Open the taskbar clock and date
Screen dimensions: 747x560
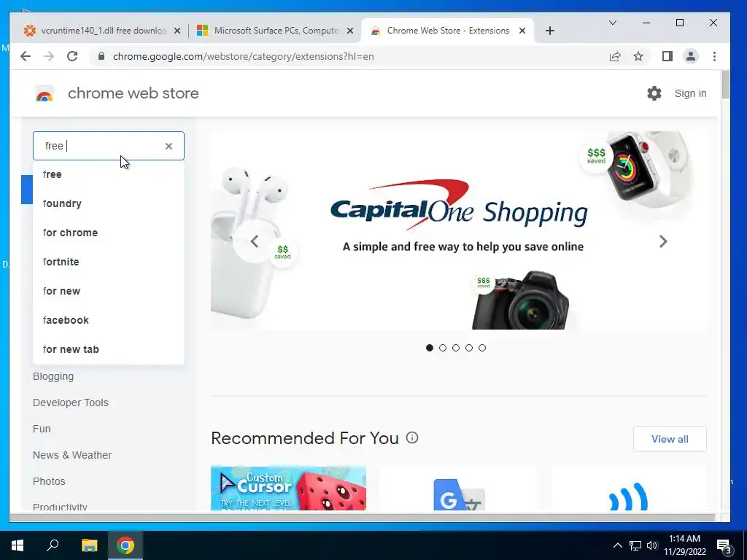coord(684,545)
